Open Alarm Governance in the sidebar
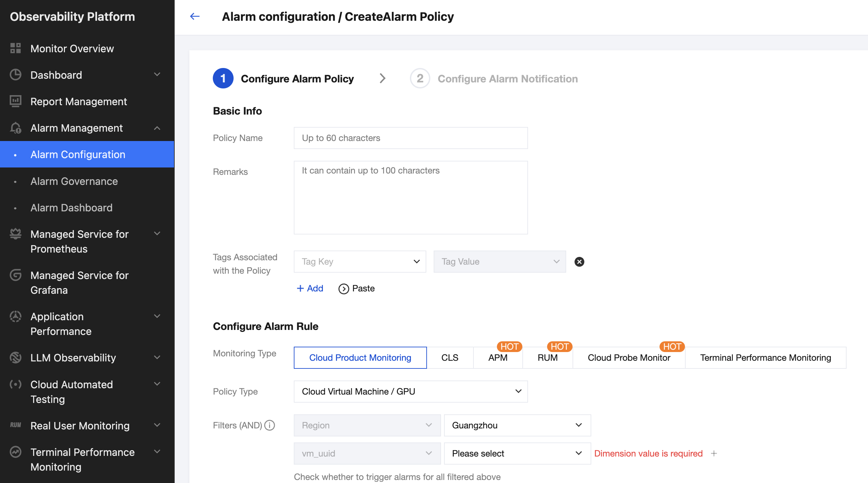The image size is (868, 483). point(74,181)
